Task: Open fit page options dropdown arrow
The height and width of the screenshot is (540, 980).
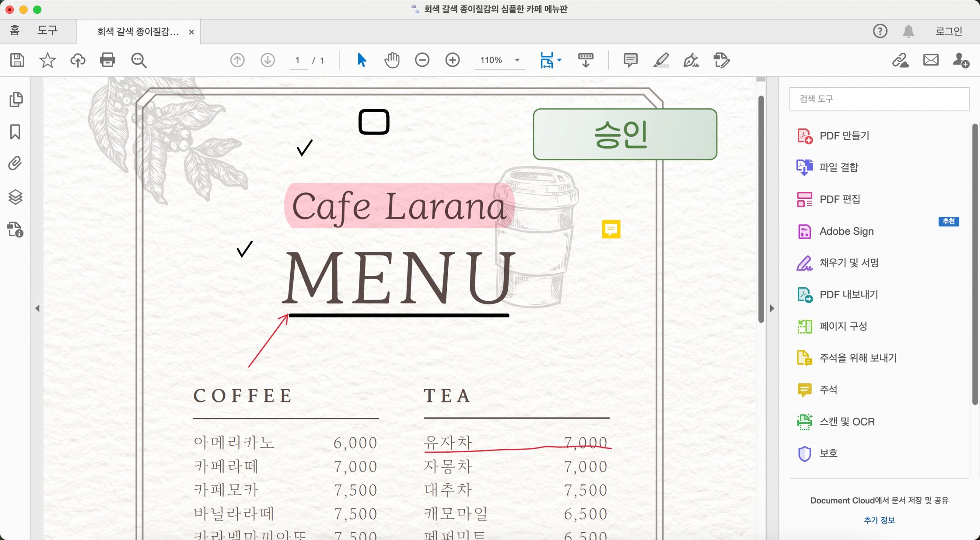Action: pos(559,60)
